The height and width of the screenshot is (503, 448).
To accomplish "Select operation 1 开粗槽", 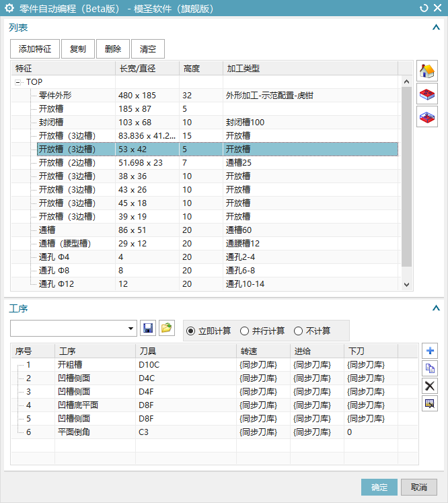I will pos(215,365).
